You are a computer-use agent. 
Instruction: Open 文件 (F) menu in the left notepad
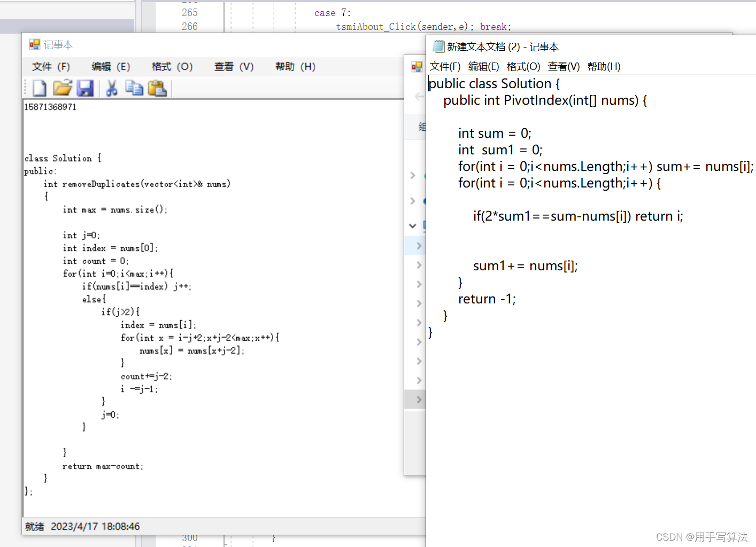(51, 66)
